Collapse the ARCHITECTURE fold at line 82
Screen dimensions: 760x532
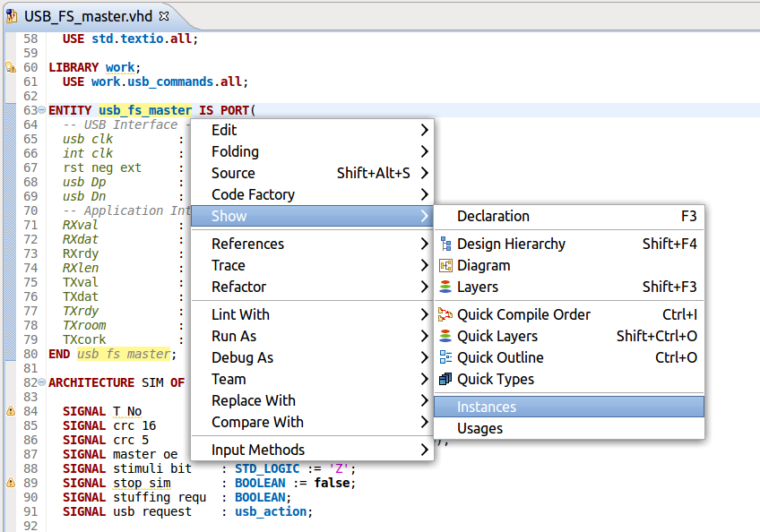[43, 382]
